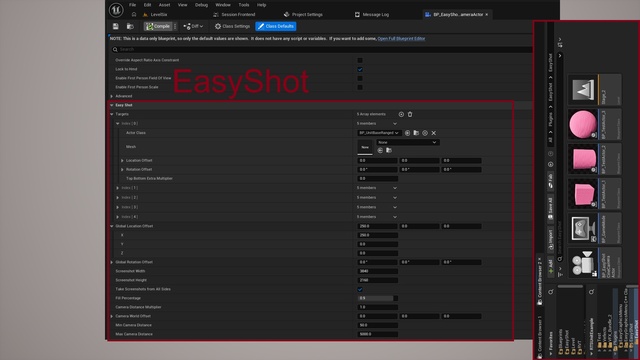
Task: Toggle Enable First Person Scale checkbox
Action: (360, 87)
